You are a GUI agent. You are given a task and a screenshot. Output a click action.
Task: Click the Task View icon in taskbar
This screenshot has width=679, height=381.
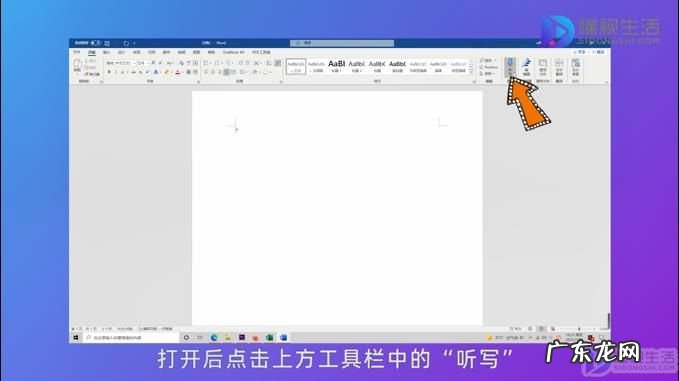pos(200,337)
